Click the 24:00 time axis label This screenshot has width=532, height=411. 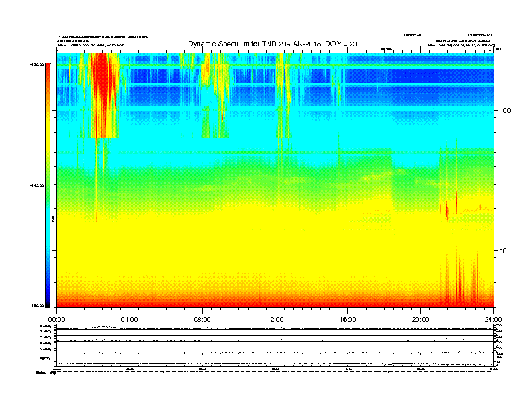tap(493, 320)
